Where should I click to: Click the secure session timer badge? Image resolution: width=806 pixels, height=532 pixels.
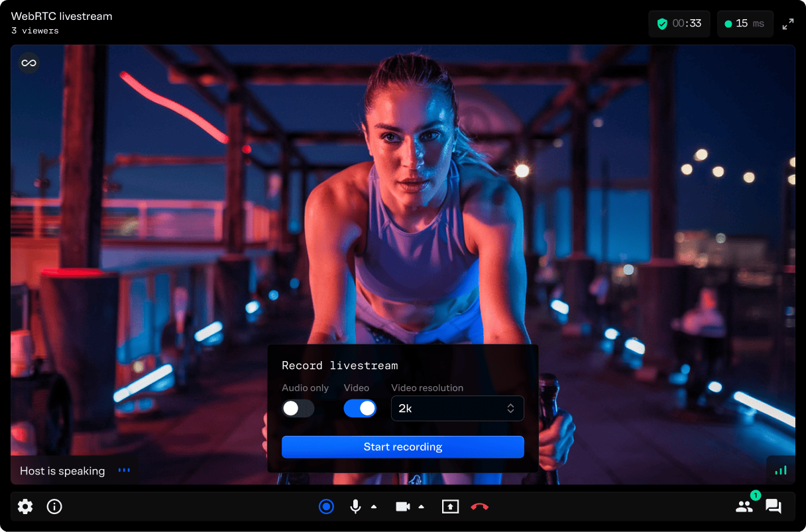[x=679, y=24]
